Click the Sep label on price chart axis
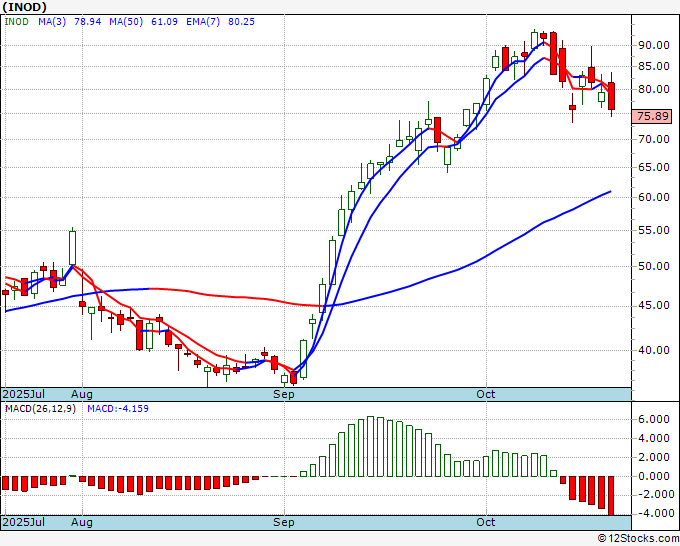The height and width of the screenshot is (546, 680). pyautogui.click(x=284, y=394)
